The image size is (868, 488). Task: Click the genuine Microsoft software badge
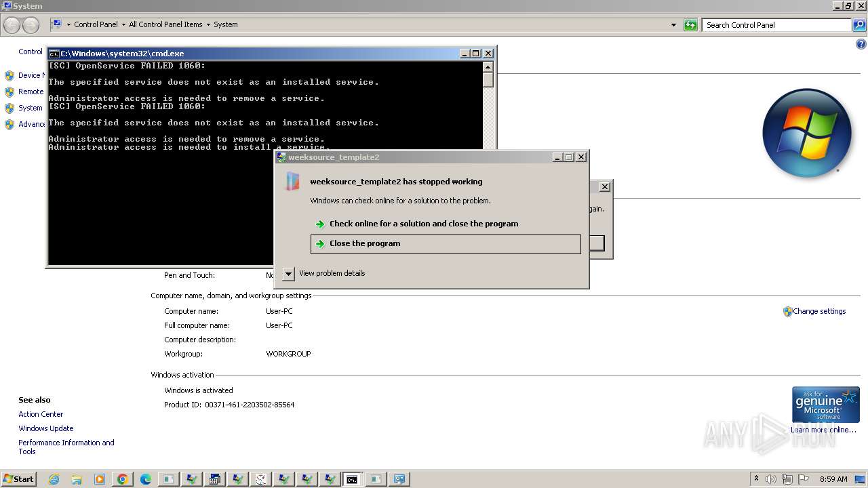826,405
